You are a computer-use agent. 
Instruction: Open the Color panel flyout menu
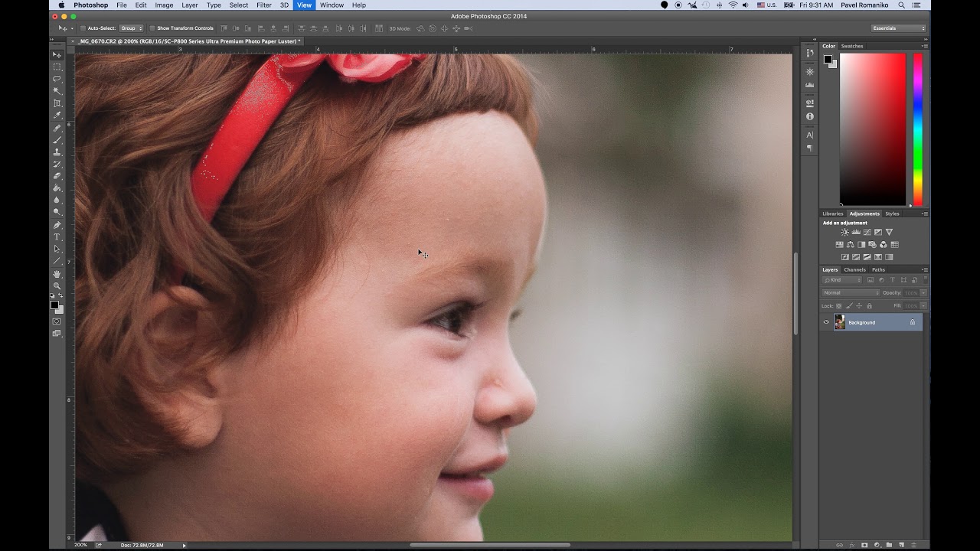(x=924, y=46)
